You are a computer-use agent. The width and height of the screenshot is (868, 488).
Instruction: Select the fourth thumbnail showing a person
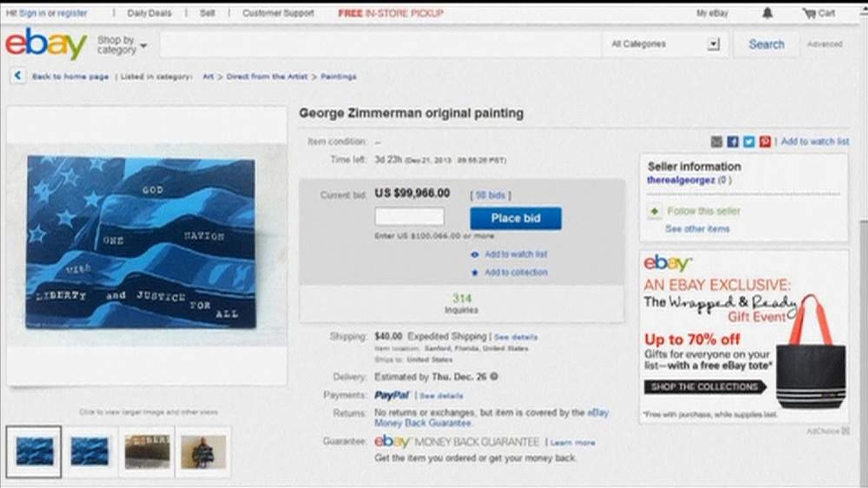tap(203, 452)
